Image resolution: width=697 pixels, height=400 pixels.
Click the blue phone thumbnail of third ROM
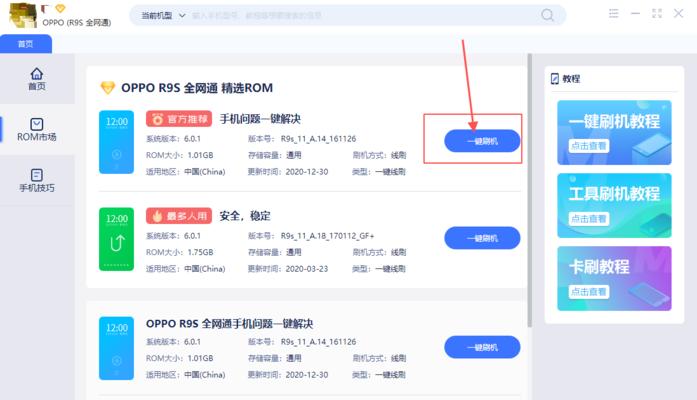(116, 348)
